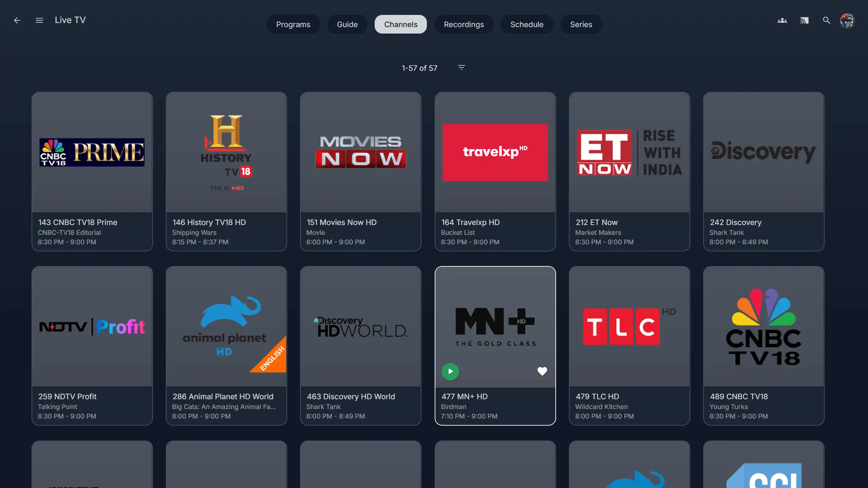Toggle favorite heart on MN+ HD

(x=542, y=371)
